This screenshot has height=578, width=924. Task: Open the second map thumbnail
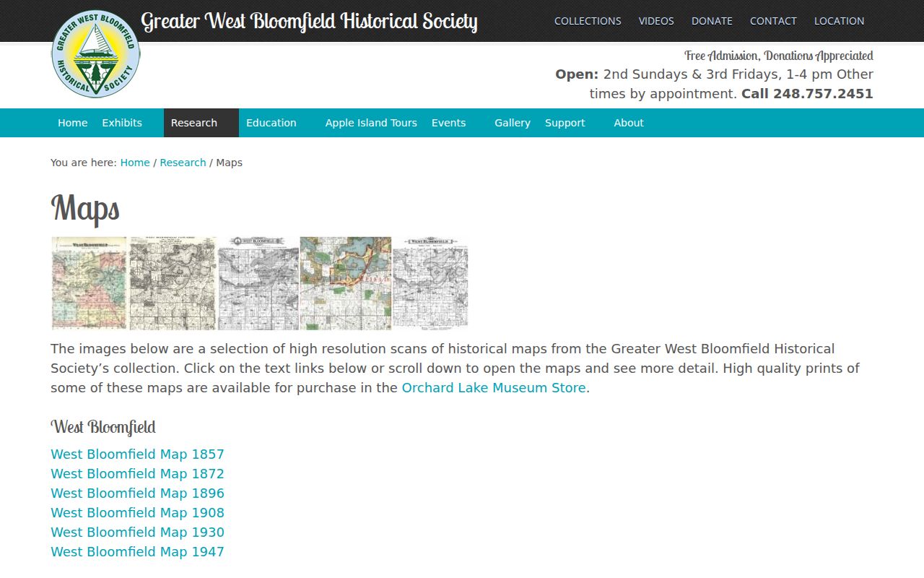pos(173,283)
